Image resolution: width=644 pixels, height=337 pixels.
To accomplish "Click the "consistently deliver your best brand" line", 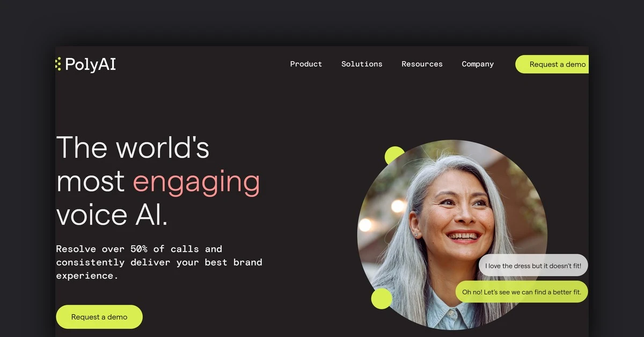I will tap(159, 262).
